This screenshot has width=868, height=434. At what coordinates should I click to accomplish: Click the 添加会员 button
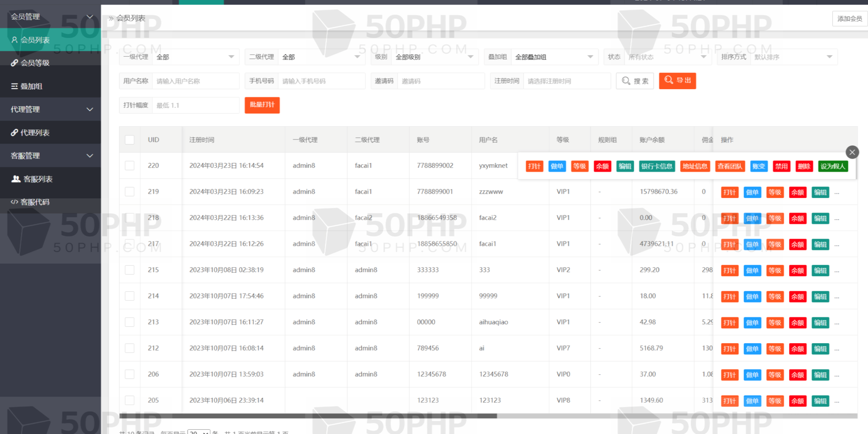point(849,19)
